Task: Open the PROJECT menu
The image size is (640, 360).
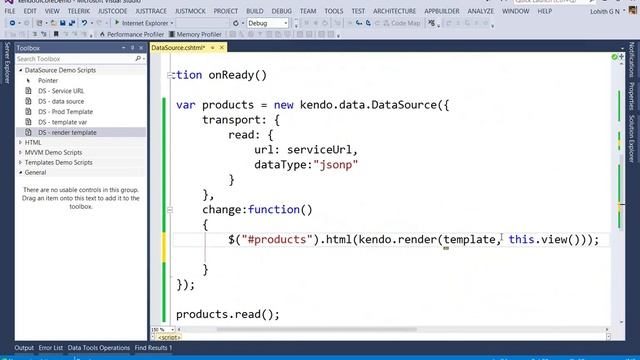Action: pyautogui.click(x=226, y=11)
